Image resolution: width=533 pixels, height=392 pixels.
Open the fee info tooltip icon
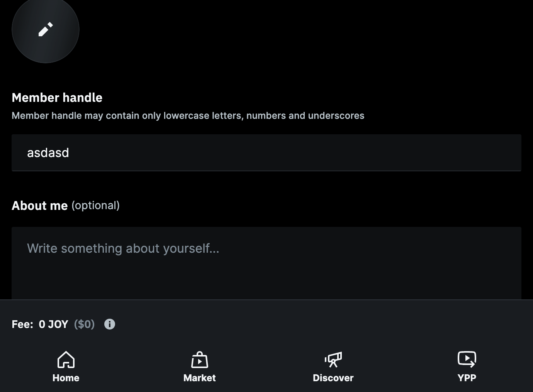click(x=109, y=324)
